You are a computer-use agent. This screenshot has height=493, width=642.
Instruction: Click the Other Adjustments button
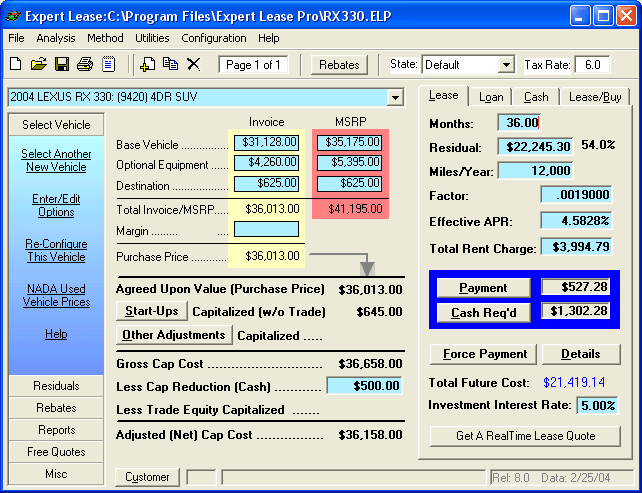(174, 335)
